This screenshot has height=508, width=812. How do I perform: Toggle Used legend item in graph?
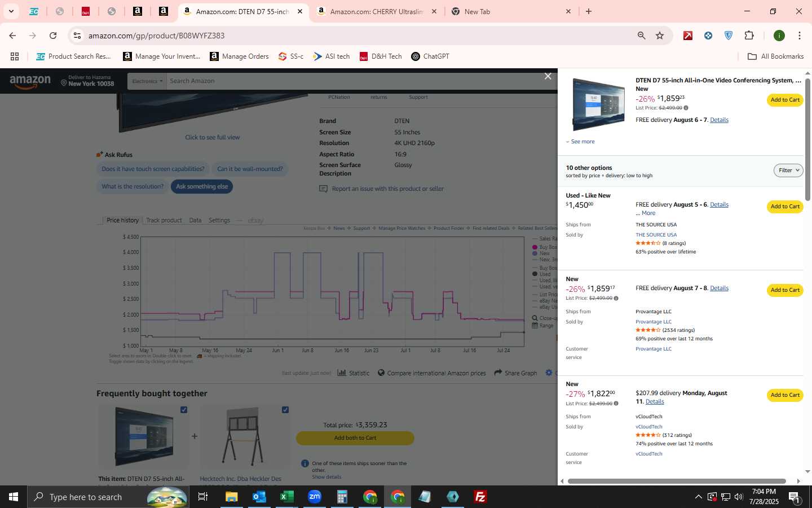[x=541, y=274]
